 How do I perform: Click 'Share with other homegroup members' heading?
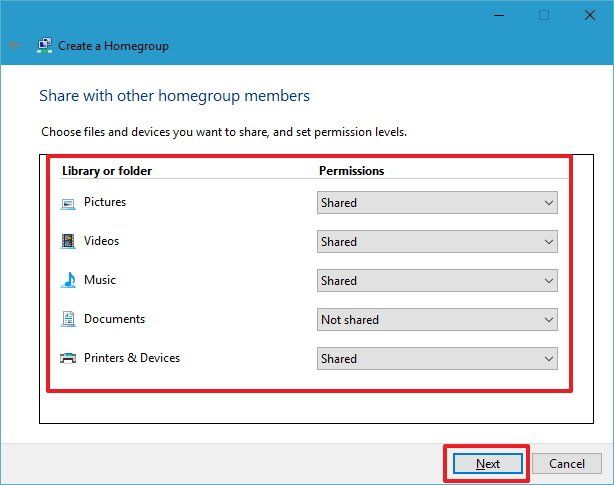click(174, 96)
